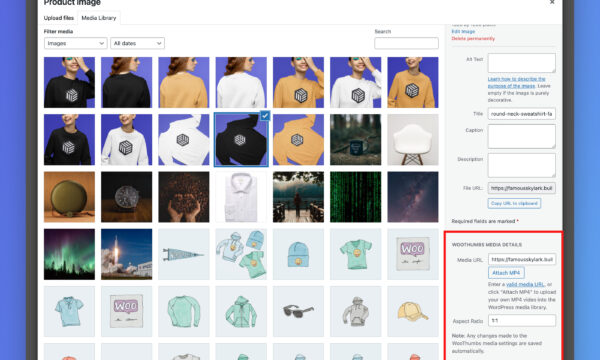
Task: Click inside the Alt Text box
Action: coord(522,63)
